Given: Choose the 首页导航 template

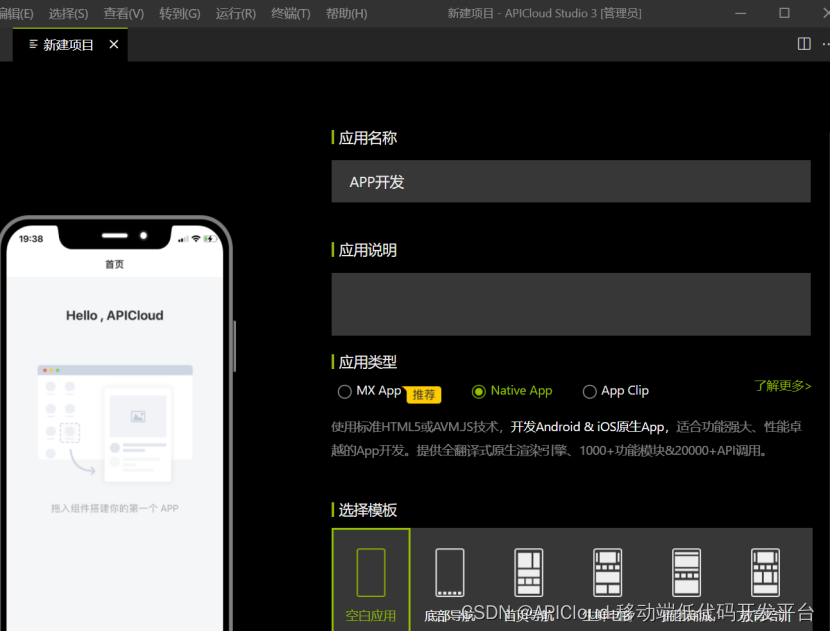Looking at the screenshot, I should coord(528,580).
